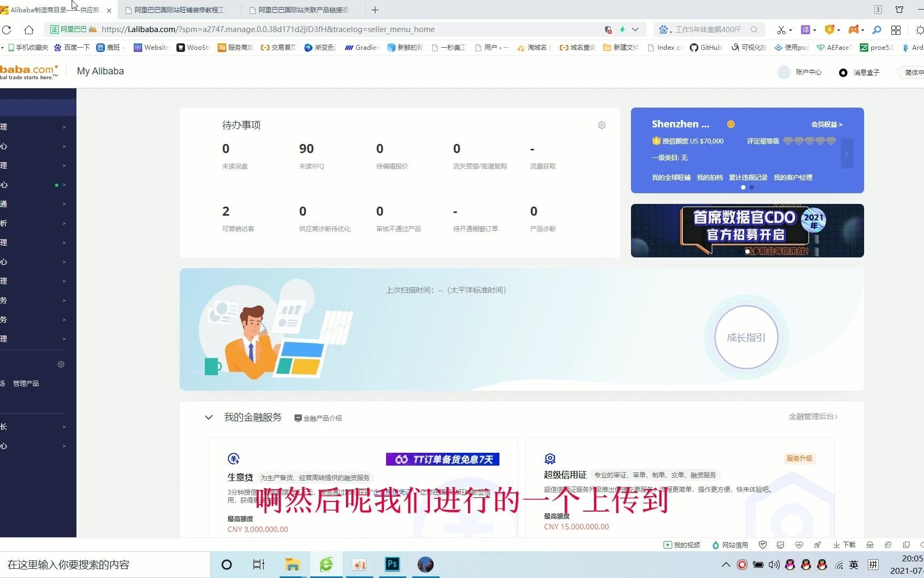924x578 pixels.
Task: Open 会员权益 link on the blue card
Action: 827,124
